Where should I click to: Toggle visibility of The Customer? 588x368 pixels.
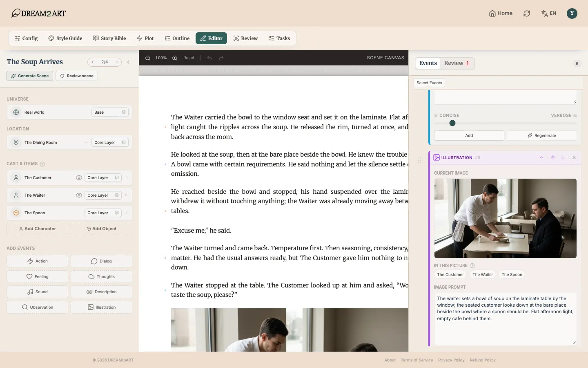(x=79, y=178)
